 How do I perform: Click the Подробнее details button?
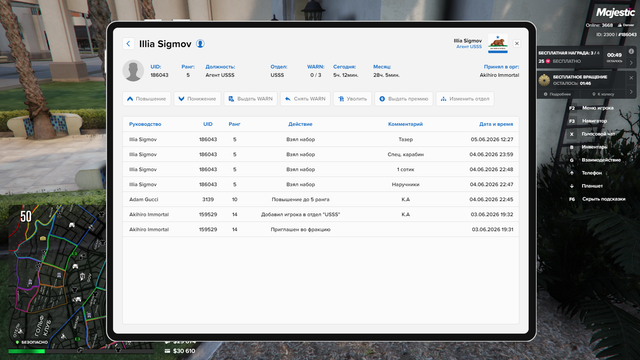558,94
